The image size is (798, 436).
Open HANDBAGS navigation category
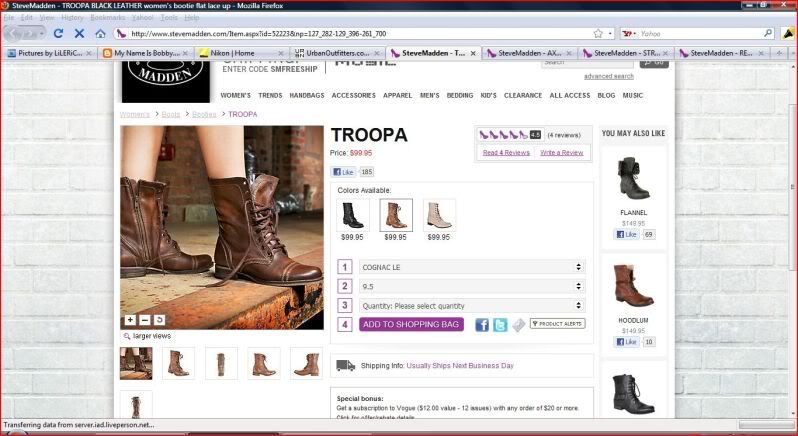point(307,95)
